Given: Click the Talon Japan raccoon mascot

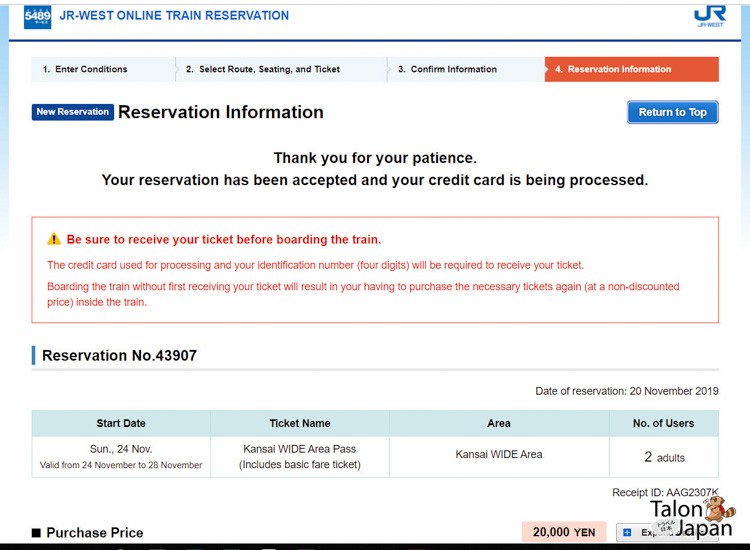Looking at the screenshot, I should coord(719,509).
